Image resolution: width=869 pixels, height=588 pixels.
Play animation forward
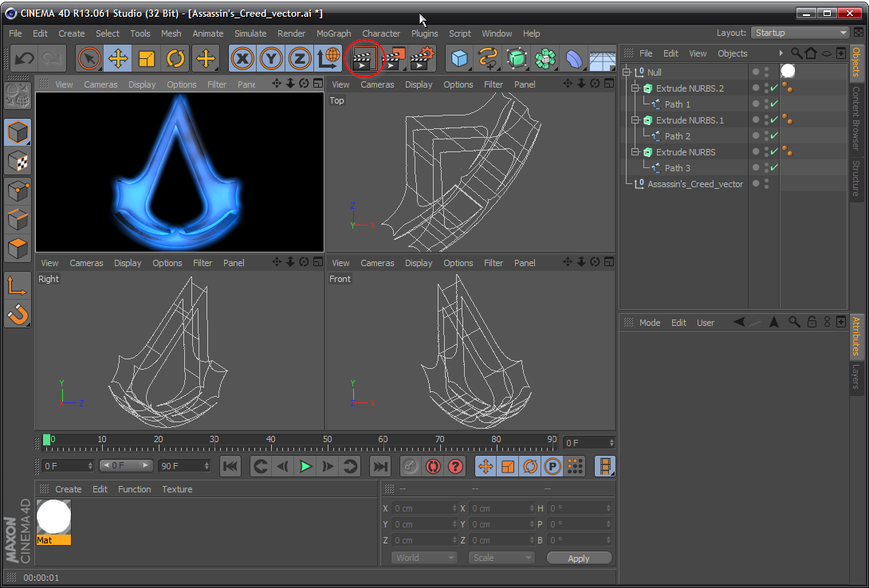coord(305,467)
